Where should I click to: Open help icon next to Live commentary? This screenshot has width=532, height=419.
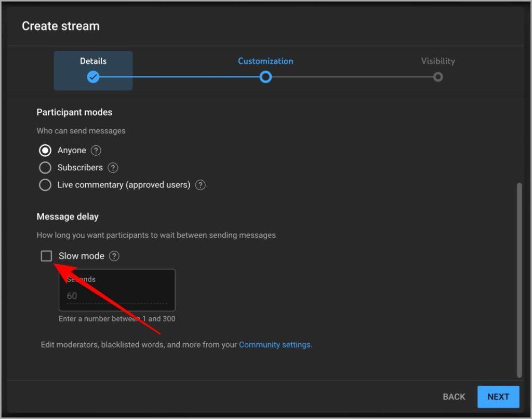click(x=200, y=185)
